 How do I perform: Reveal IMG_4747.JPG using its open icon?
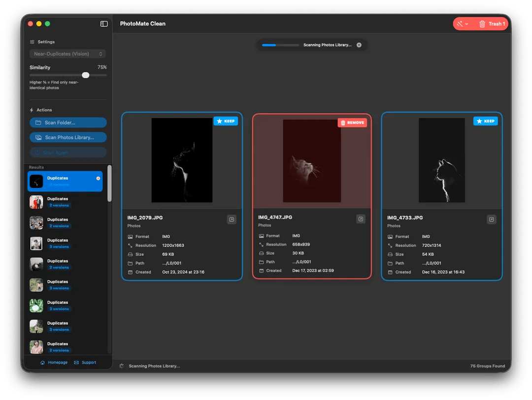click(361, 219)
